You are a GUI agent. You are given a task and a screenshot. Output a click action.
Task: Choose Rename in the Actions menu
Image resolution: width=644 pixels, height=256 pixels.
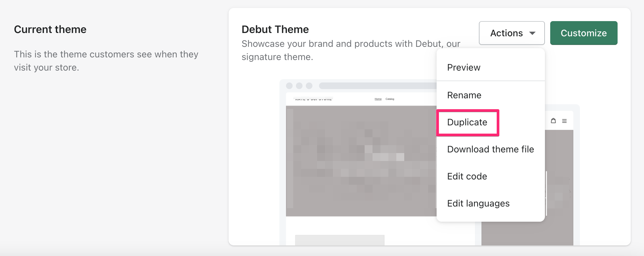tap(464, 95)
